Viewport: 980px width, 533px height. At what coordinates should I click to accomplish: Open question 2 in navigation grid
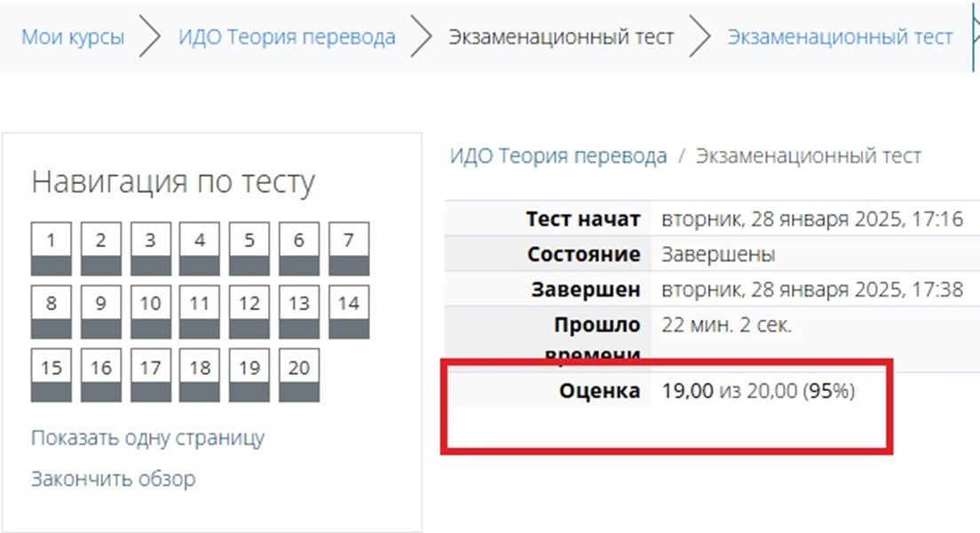point(100,249)
